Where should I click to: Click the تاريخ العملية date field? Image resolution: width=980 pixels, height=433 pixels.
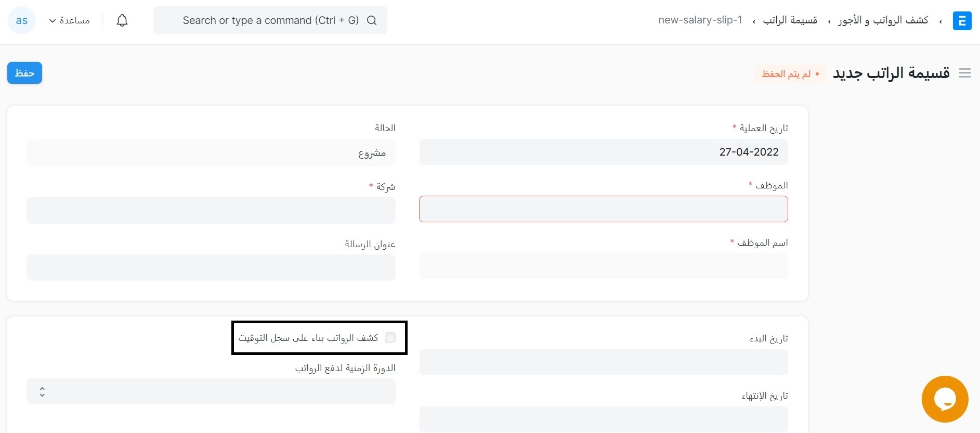pyautogui.click(x=604, y=152)
